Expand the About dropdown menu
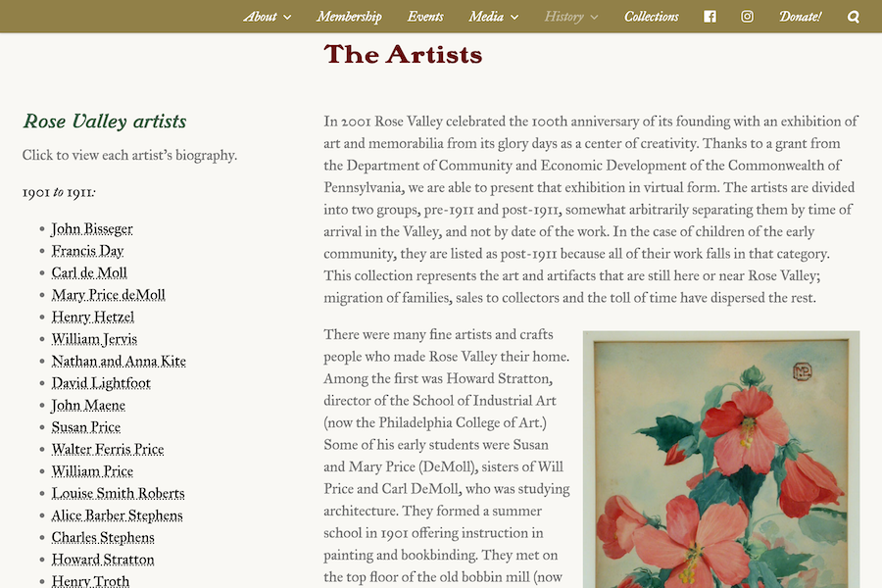Viewport: 882px width, 588px height. click(x=267, y=17)
